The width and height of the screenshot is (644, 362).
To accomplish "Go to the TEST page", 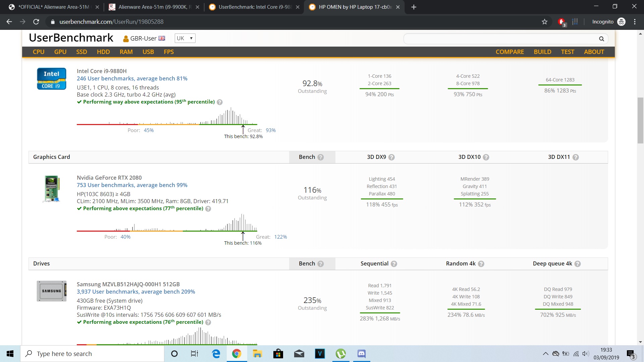I will (x=568, y=52).
